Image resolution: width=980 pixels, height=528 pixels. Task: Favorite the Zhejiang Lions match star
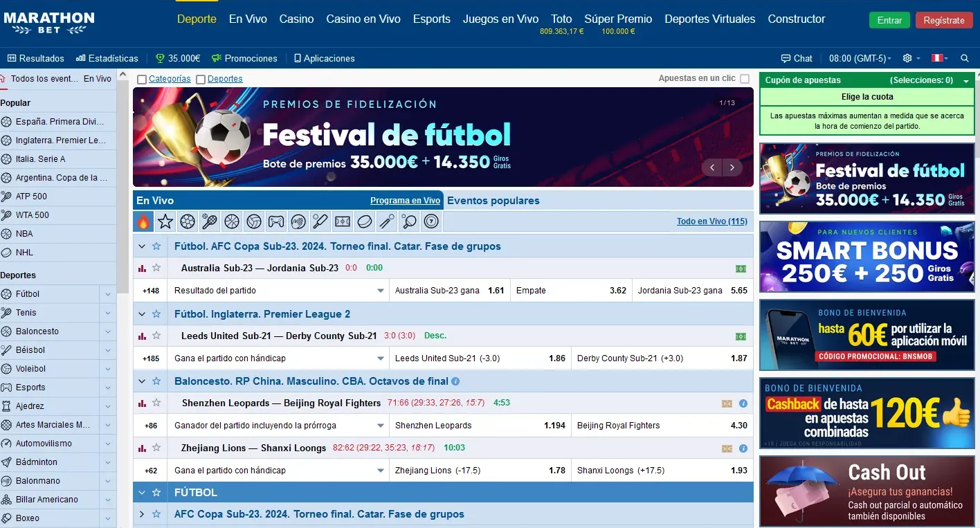(156, 448)
